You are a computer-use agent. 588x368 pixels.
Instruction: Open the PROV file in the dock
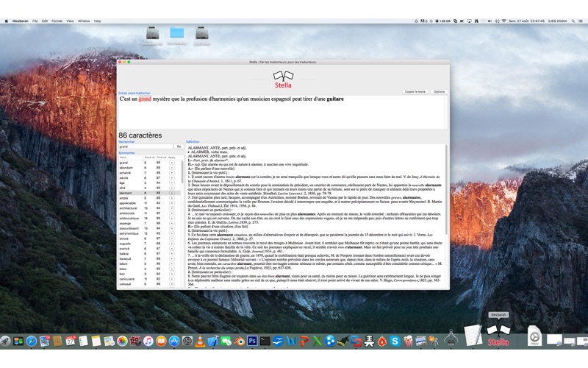(534, 336)
